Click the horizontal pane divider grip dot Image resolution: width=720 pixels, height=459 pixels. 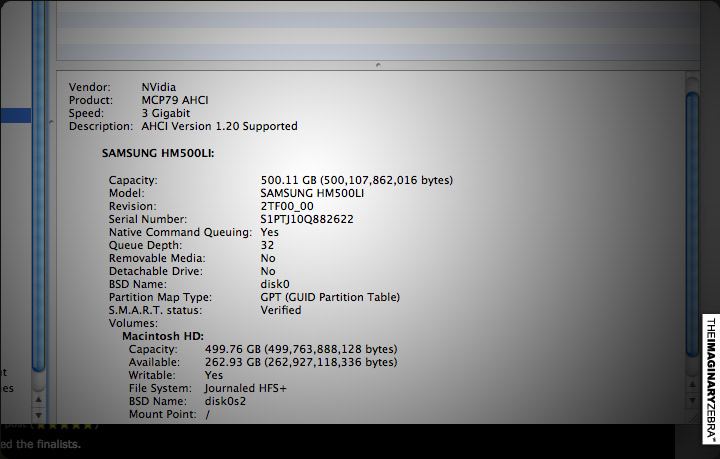pos(377,64)
